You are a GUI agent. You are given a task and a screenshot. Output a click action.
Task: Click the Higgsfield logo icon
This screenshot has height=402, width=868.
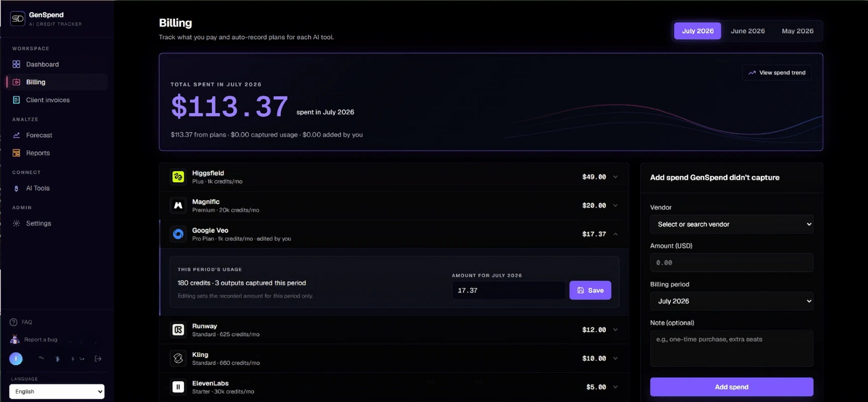click(178, 177)
